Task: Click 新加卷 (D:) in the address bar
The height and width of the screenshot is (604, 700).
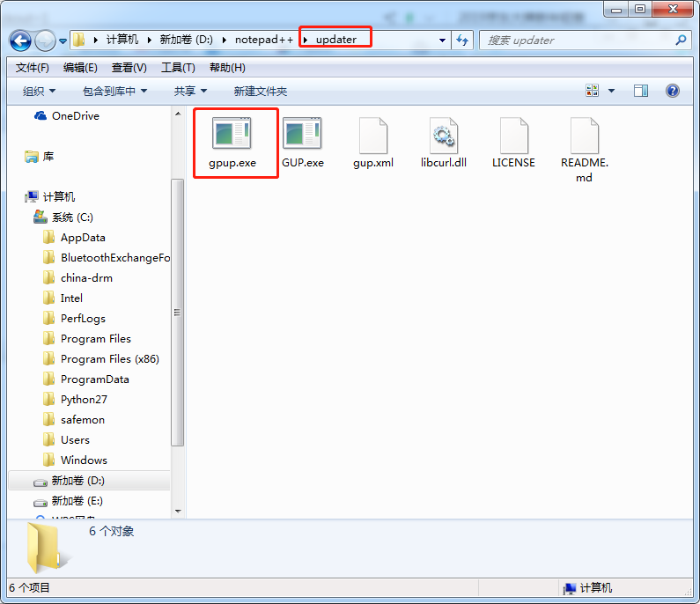Action: pos(186,40)
